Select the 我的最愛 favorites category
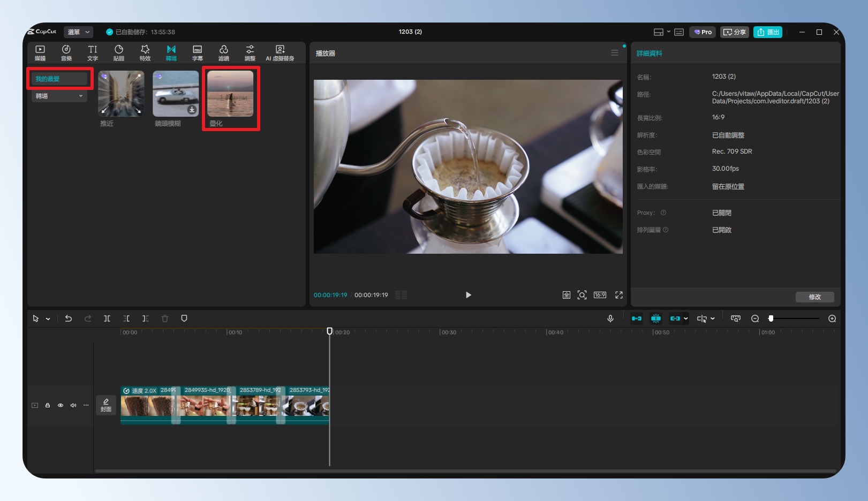The width and height of the screenshot is (868, 501). [x=59, y=79]
